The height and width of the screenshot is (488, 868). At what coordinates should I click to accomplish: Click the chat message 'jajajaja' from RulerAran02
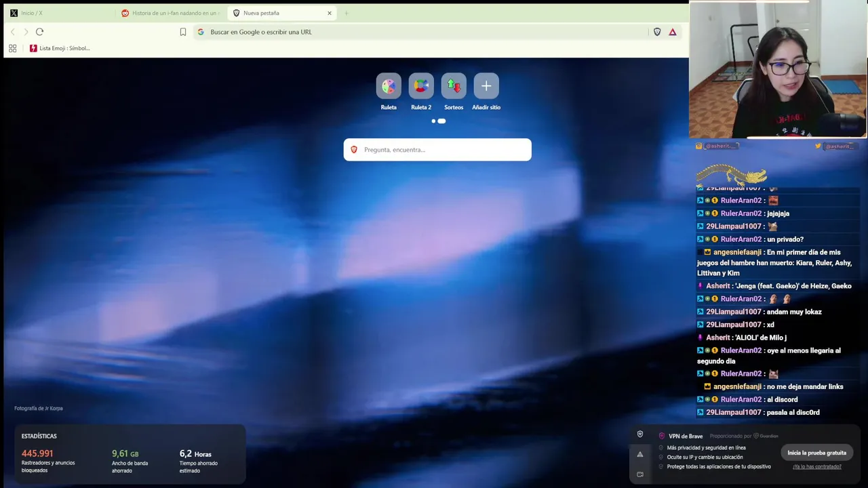click(778, 213)
